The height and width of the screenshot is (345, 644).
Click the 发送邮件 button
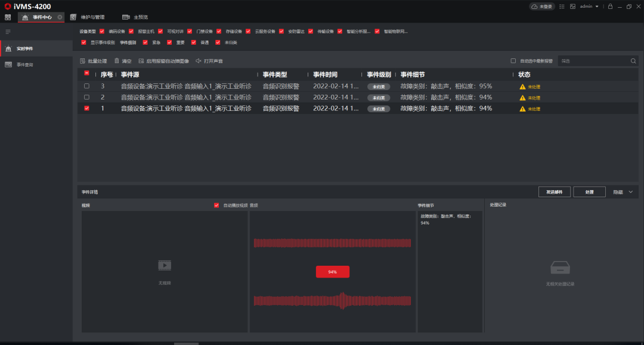tap(554, 192)
